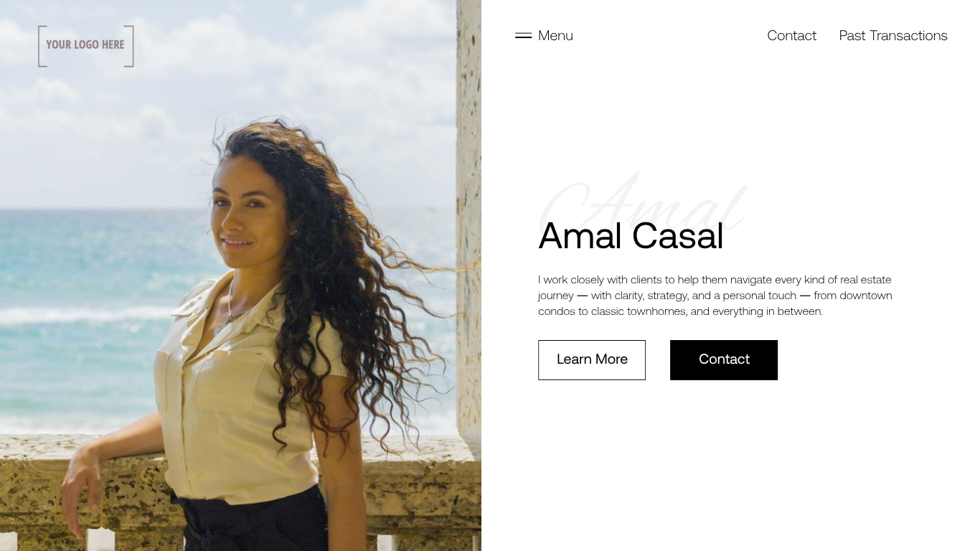This screenshot has width=980, height=551.
Task: Click the stone column beside the photo
Action: point(468,215)
